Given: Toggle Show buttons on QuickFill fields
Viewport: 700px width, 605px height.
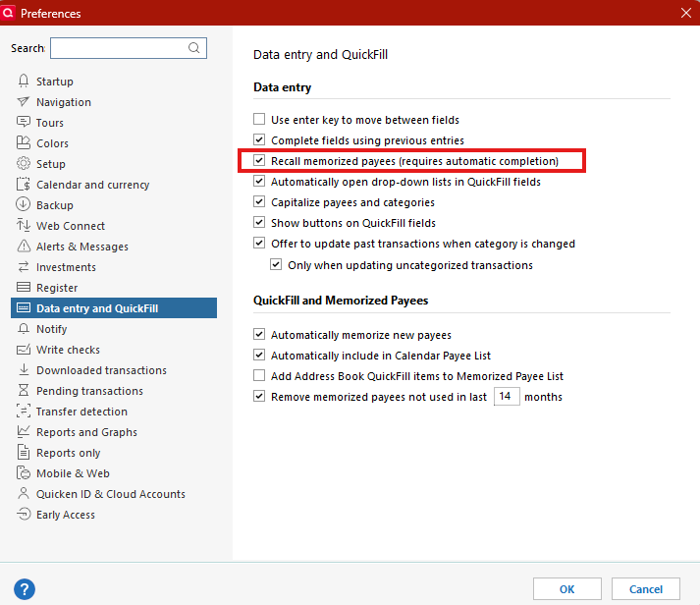Looking at the screenshot, I should (x=259, y=222).
